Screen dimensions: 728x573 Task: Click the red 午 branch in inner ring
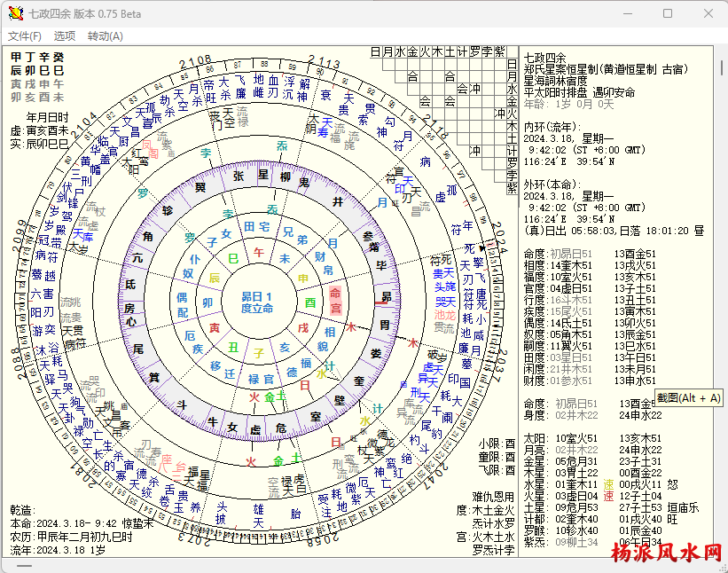point(259,252)
